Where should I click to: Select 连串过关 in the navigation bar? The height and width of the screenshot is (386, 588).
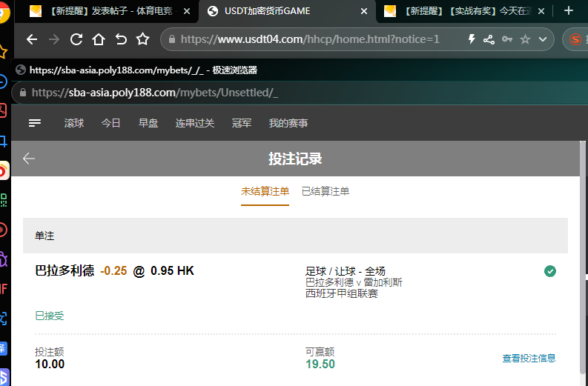coord(194,123)
